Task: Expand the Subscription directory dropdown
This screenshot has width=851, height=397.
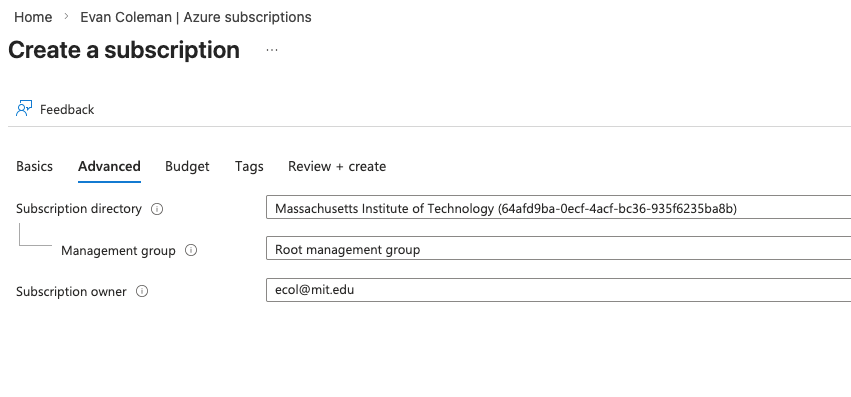Action: pos(558,207)
